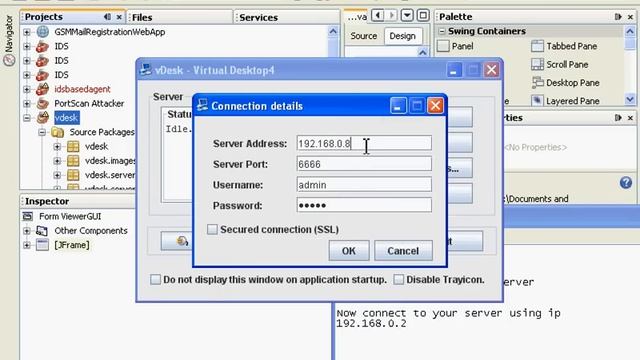
Task: Open the editor documents dropdown list
Action: click(x=407, y=16)
